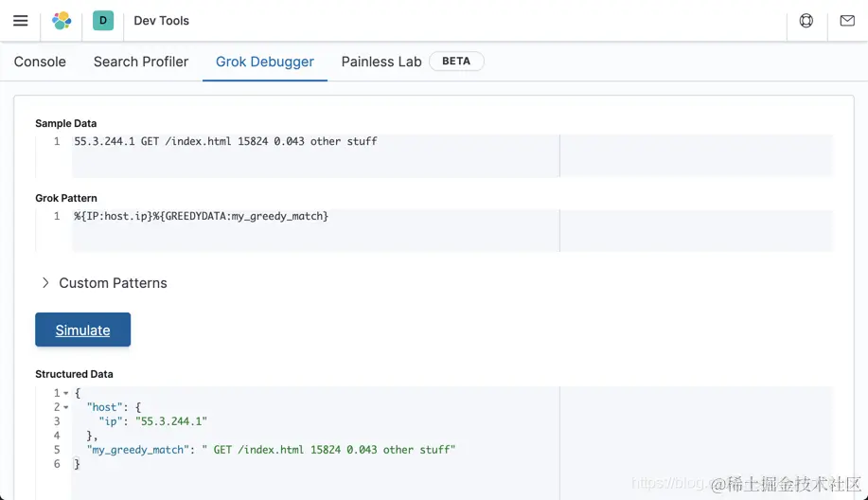
Task: Collapse the "host" fold arrow on line 2
Action: point(66,407)
